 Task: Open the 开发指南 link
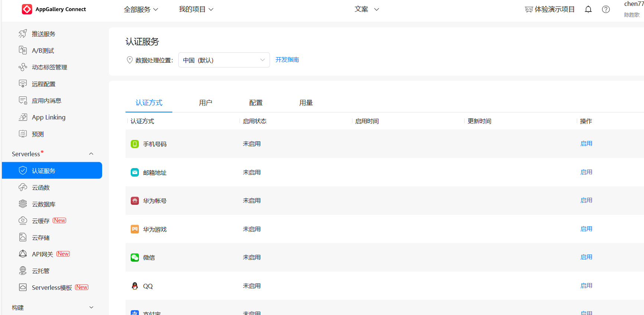(x=287, y=60)
